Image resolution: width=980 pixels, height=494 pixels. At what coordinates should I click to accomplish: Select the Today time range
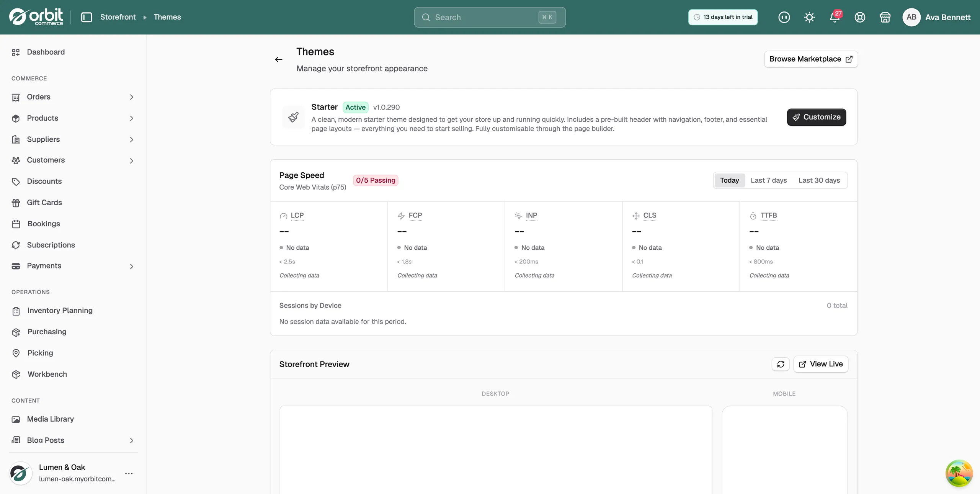729,180
